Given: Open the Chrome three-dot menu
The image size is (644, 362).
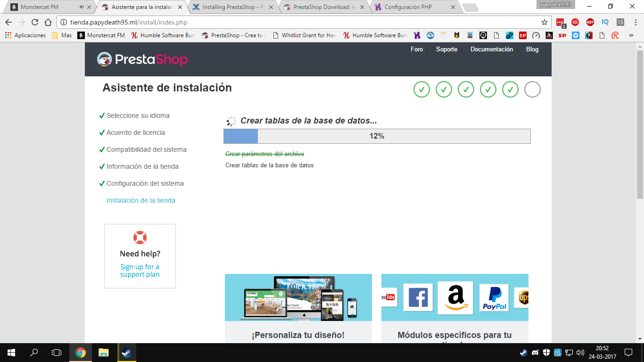Looking at the screenshot, I should click(x=635, y=22).
